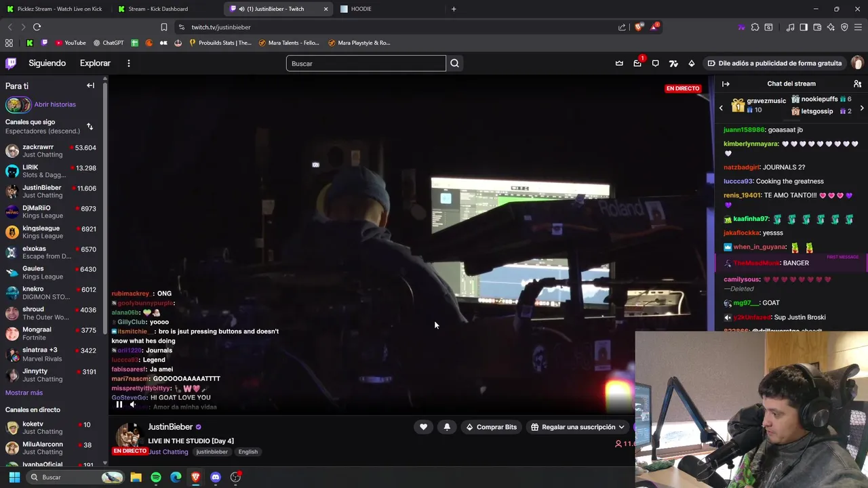This screenshot has width=868, height=488.
Task: Focus the Twitch Buscar search field
Action: point(366,63)
